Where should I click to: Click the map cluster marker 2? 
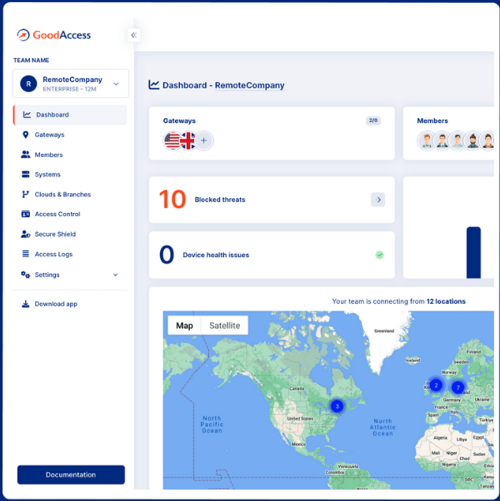436,385
